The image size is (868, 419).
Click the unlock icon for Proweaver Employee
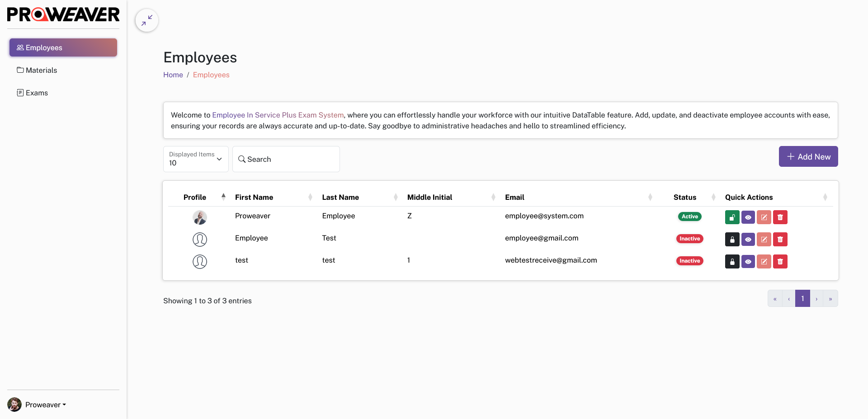point(732,217)
